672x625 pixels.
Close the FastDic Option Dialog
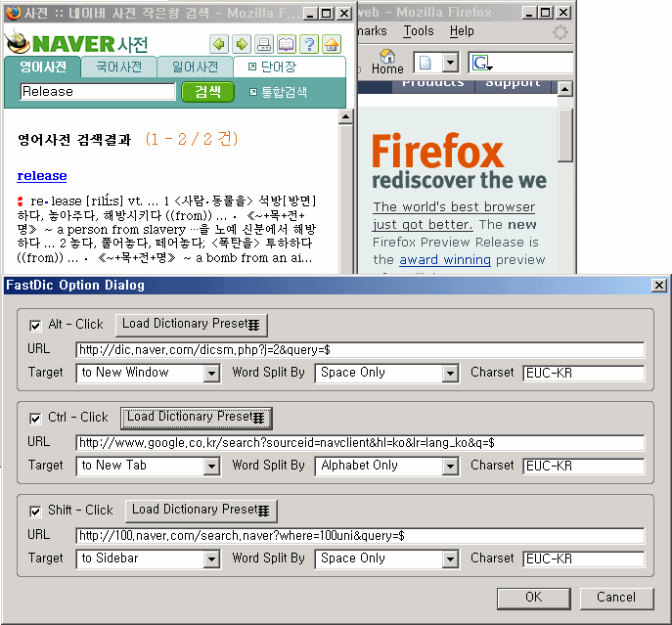[658, 285]
